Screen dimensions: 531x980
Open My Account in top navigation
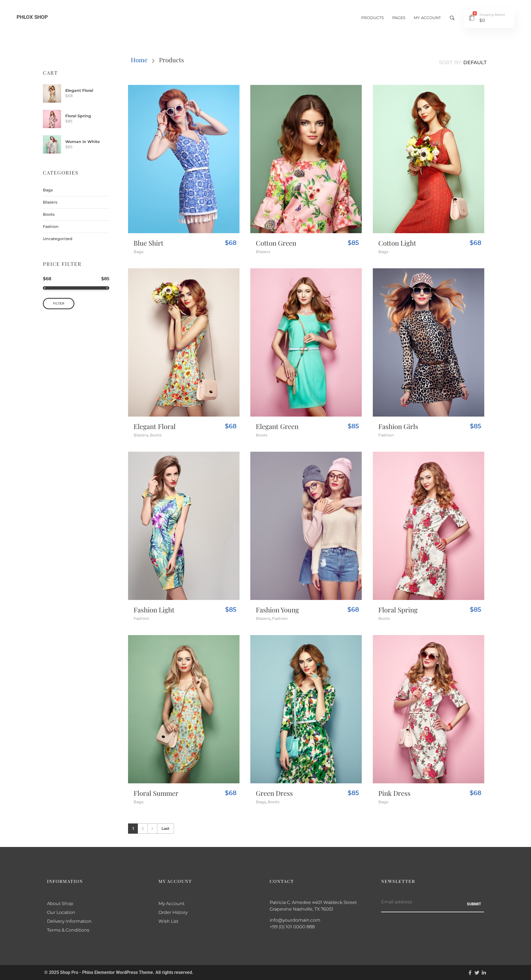tap(427, 18)
